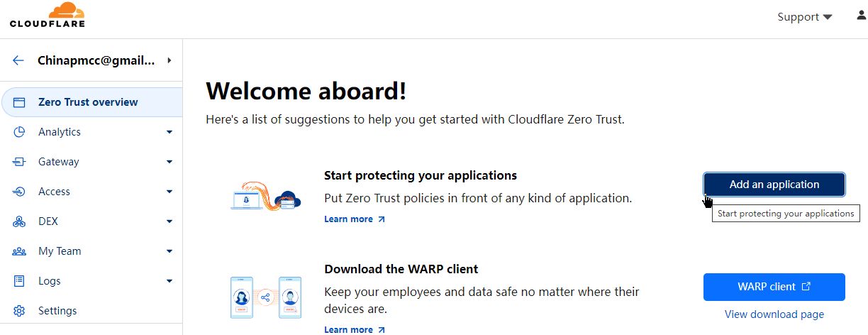Click the Cloudflare logo

pyautogui.click(x=47, y=15)
